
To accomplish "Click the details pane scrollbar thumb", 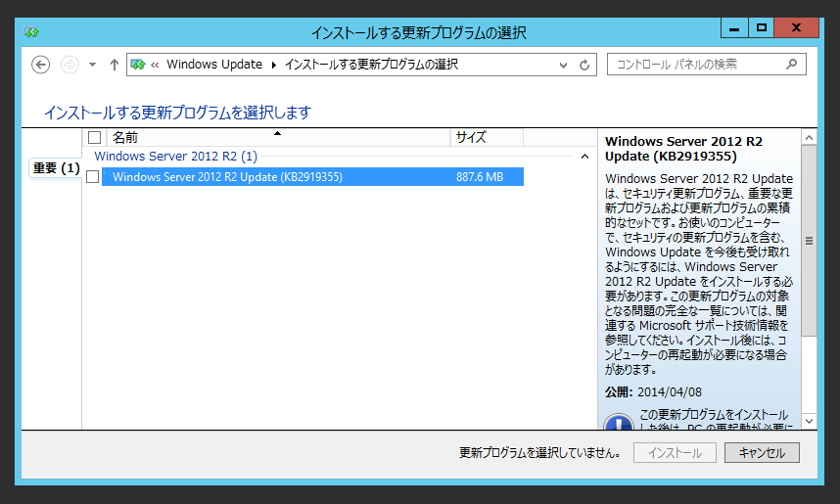I will [x=809, y=241].
